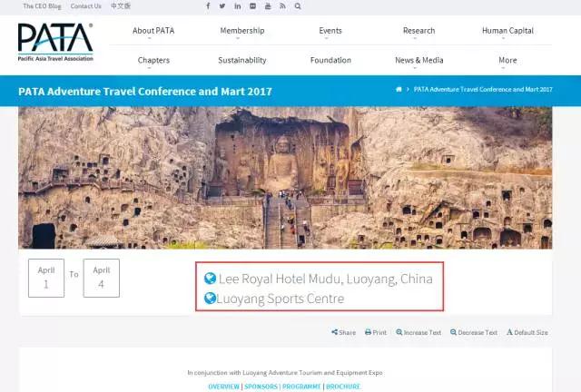Click the search magnifier icon
This screenshot has height=392, width=581.
pyautogui.click(x=298, y=6)
